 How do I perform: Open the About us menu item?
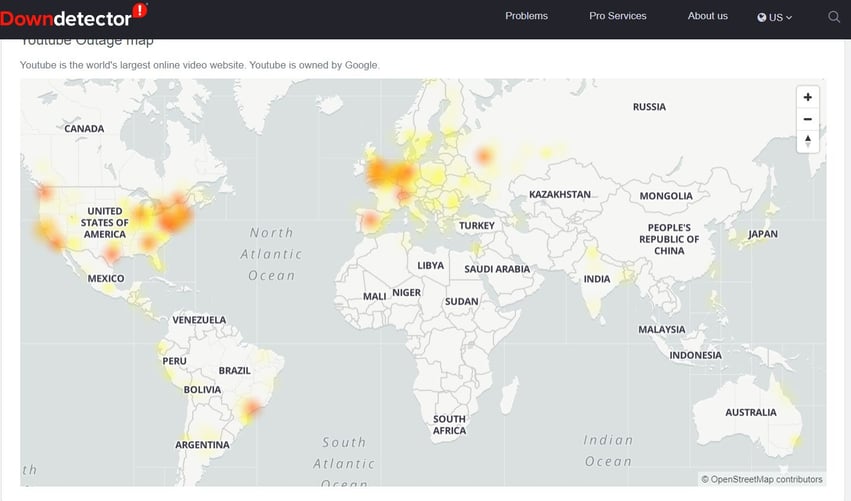708,16
